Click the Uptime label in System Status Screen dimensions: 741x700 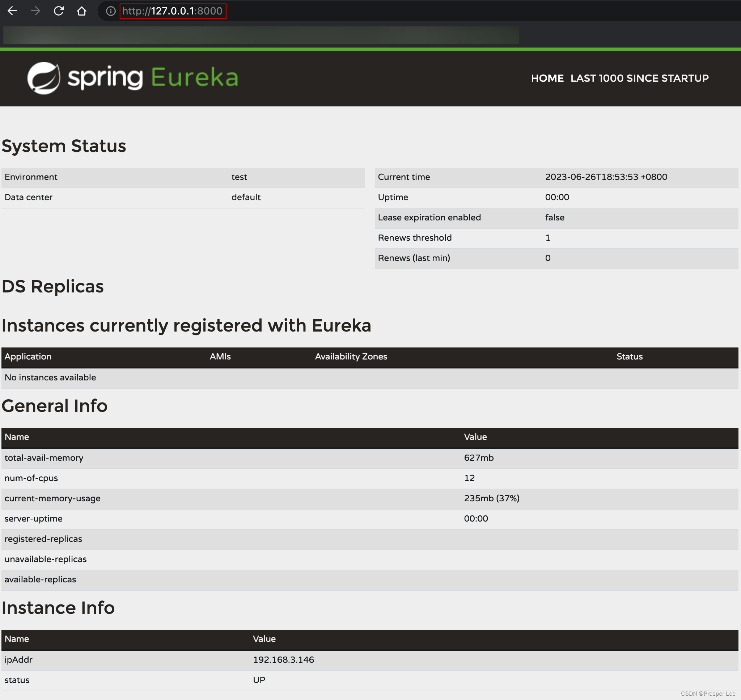tap(393, 197)
